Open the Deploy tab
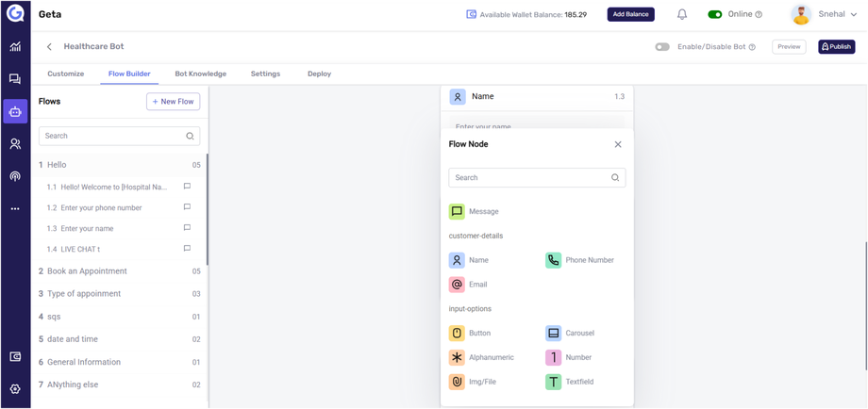The width and height of the screenshot is (868, 409). [x=319, y=74]
